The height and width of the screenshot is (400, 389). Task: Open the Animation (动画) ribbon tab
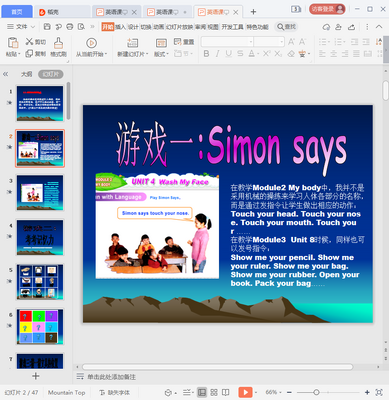159,27
